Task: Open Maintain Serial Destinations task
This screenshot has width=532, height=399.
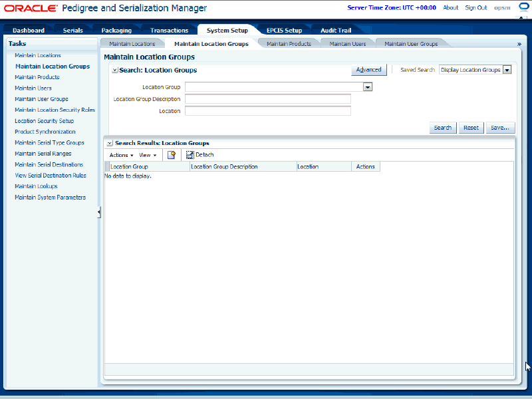Action: click(x=49, y=164)
